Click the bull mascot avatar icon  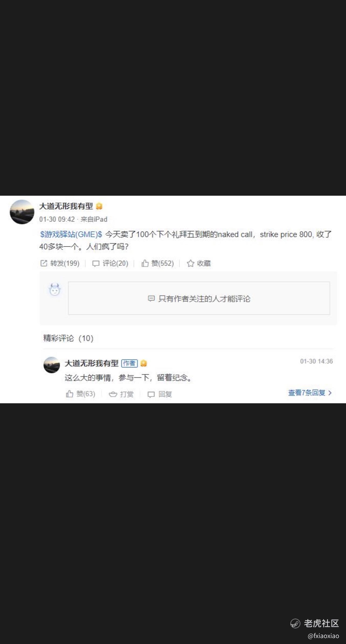(55, 290)
